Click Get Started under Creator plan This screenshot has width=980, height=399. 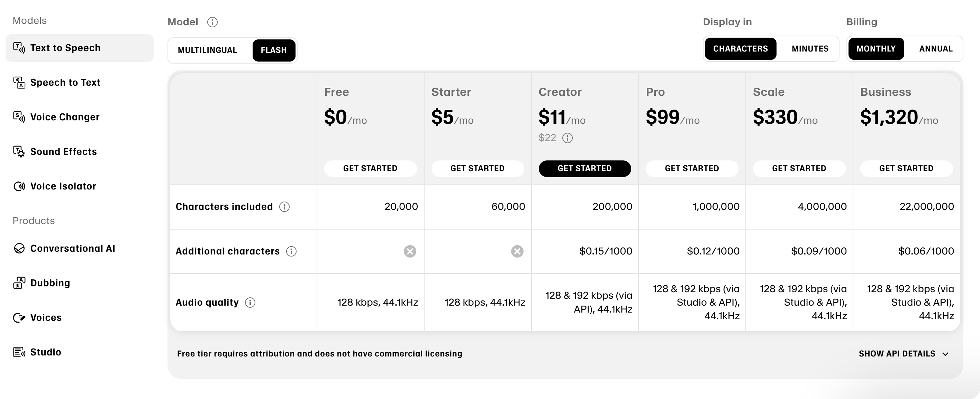584,168
